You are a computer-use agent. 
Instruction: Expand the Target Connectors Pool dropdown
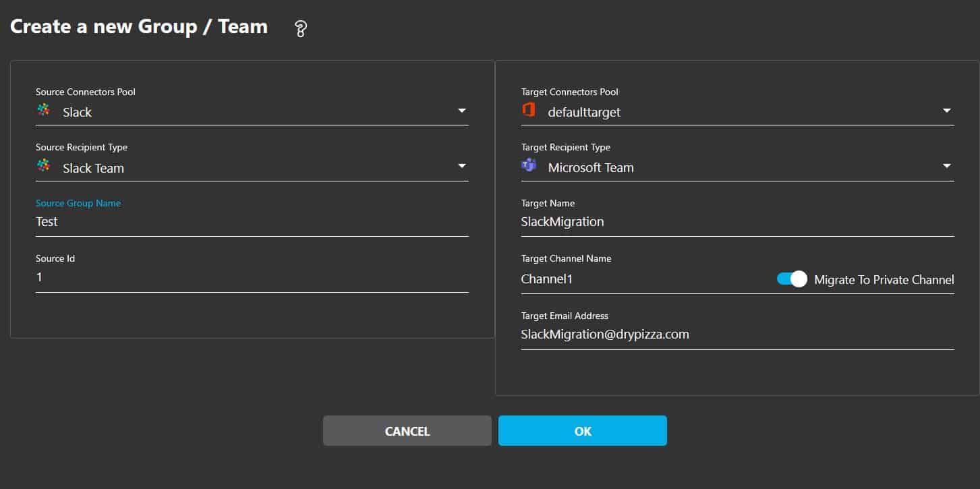pos(947,110)
